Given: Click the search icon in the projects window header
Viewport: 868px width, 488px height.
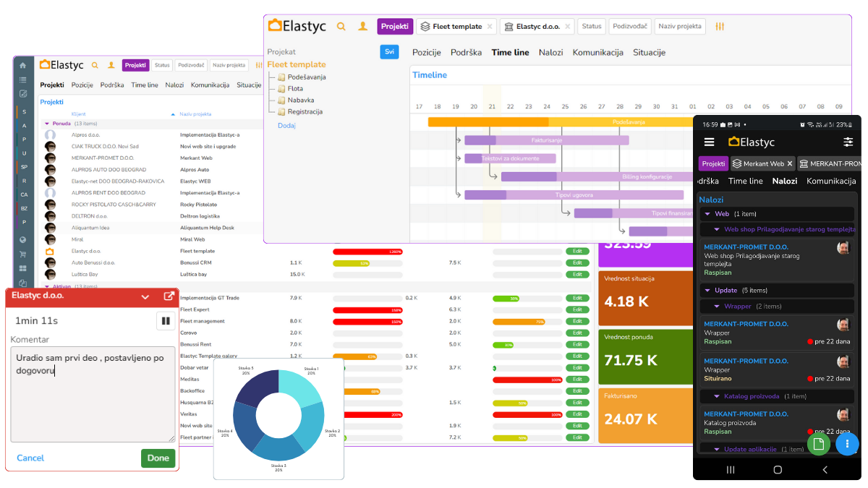Looking at the screenshot, I should click(95, 65).
